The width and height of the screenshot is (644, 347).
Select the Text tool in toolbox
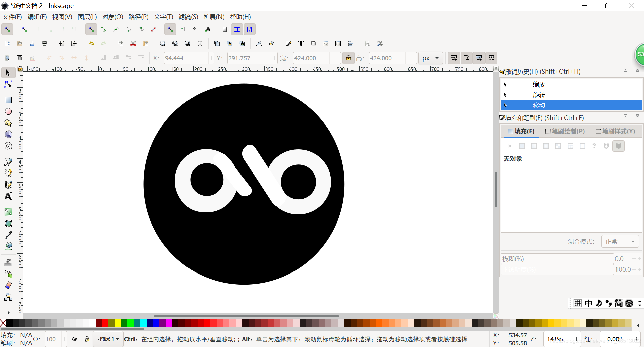click(x=8, y=196)
